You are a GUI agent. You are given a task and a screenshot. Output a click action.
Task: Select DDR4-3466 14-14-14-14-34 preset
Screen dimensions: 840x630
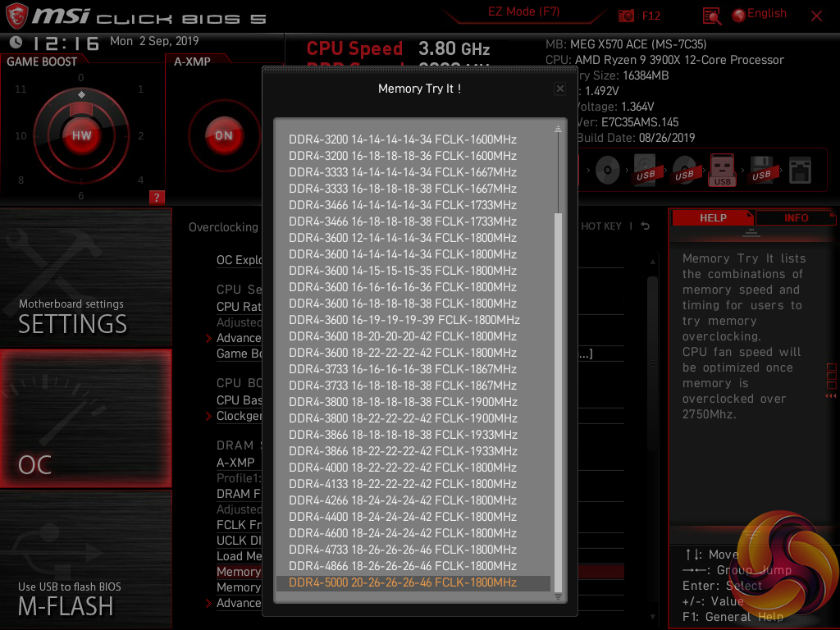402,205
